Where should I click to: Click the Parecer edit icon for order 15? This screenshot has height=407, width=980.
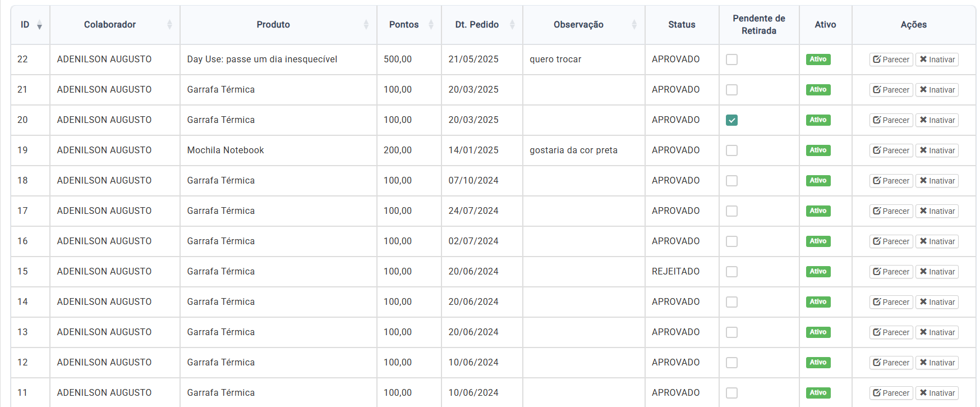tap(877, 272)
